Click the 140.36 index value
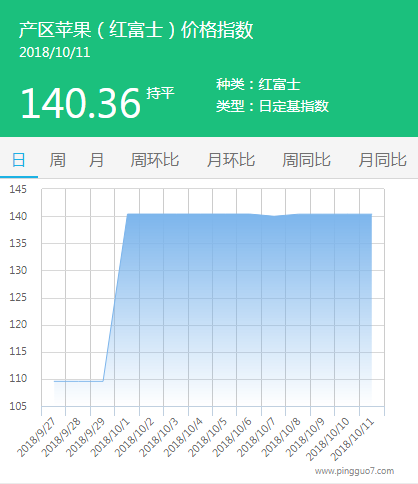418x484 pixels. coord(81,103)
